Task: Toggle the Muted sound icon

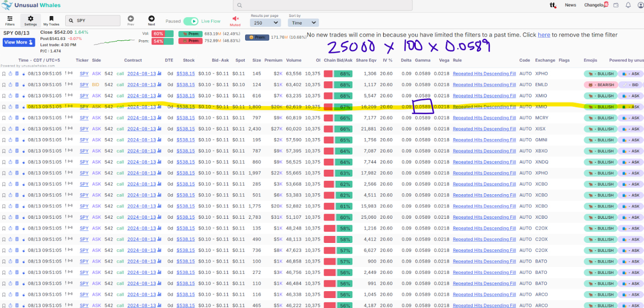Action: tap(235, 21)
